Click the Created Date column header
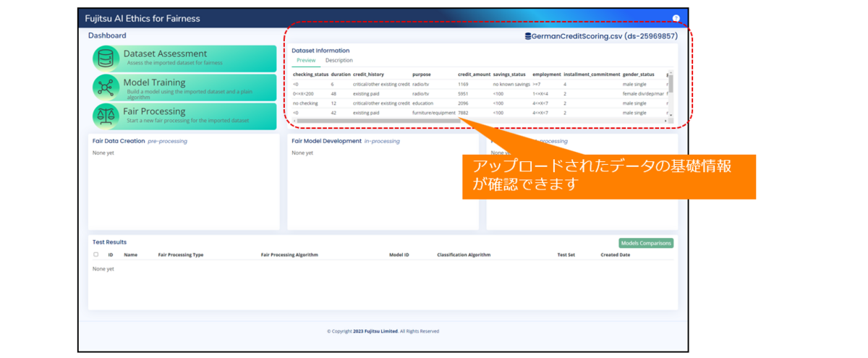This screenshot has height=358, width=868. click(x=616, y=255)
